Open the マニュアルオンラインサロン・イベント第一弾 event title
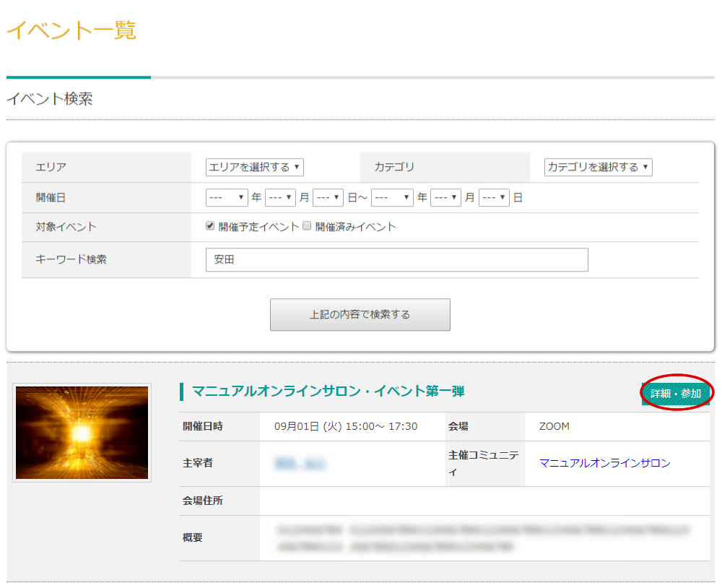This screenshot has width=722, height=588. [x=328, y=392]
